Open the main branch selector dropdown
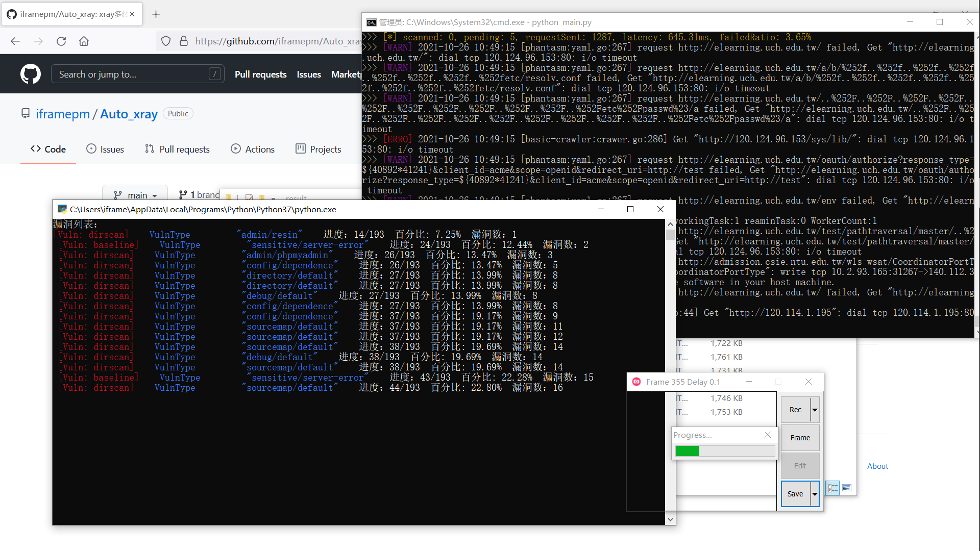The height and width of the screenshot is (551, 980). 135,195
